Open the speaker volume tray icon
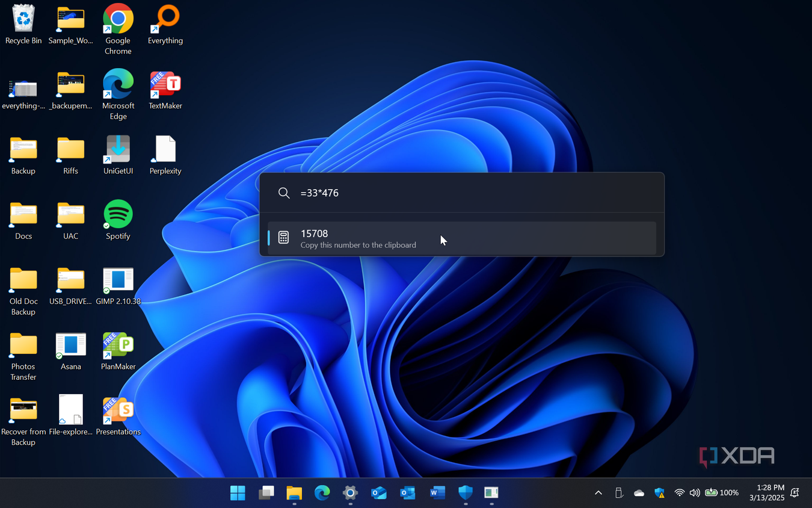Viewport: 812px width, 508px height. click(x=695, y=493)
